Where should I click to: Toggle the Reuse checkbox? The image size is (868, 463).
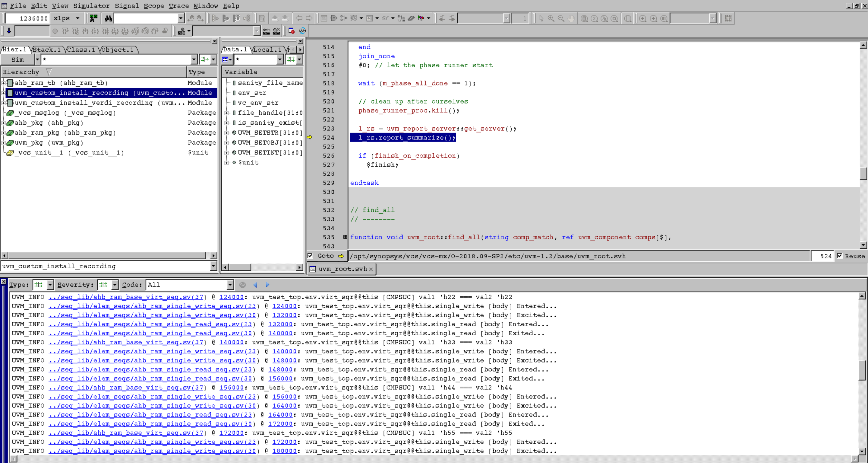(x=839, y=256)
